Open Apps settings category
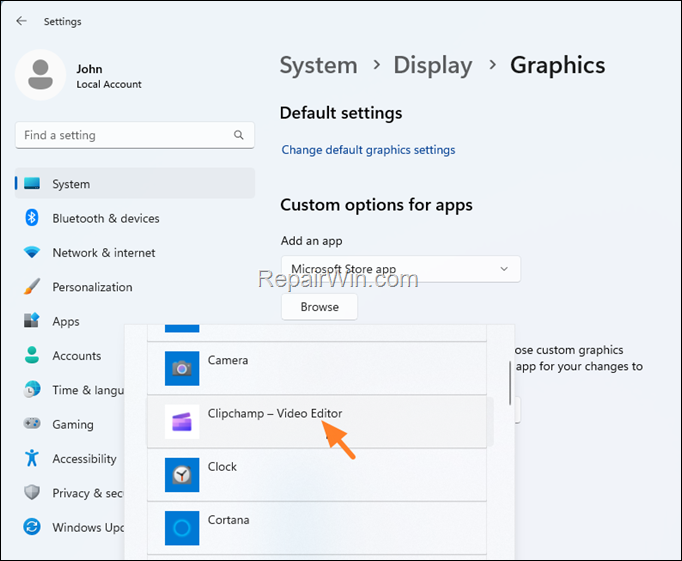This screenshot has width=682, height=561. [x=70, y=321]
